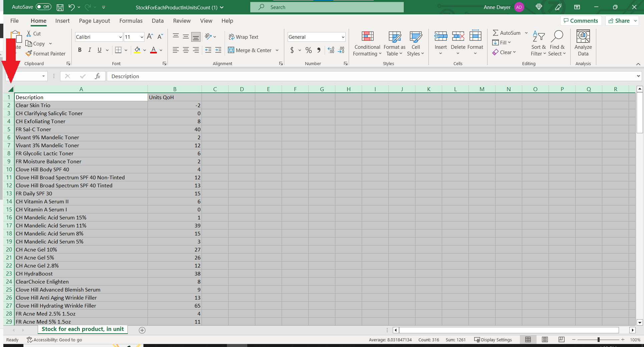The height and width of the screenshot is (347, 644).
Task: Open the File menu
Action: [x=14, y=21]
